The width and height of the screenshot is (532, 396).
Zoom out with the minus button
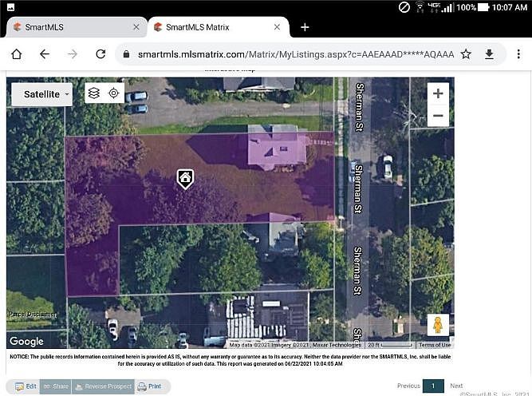(x=438, y=116)
